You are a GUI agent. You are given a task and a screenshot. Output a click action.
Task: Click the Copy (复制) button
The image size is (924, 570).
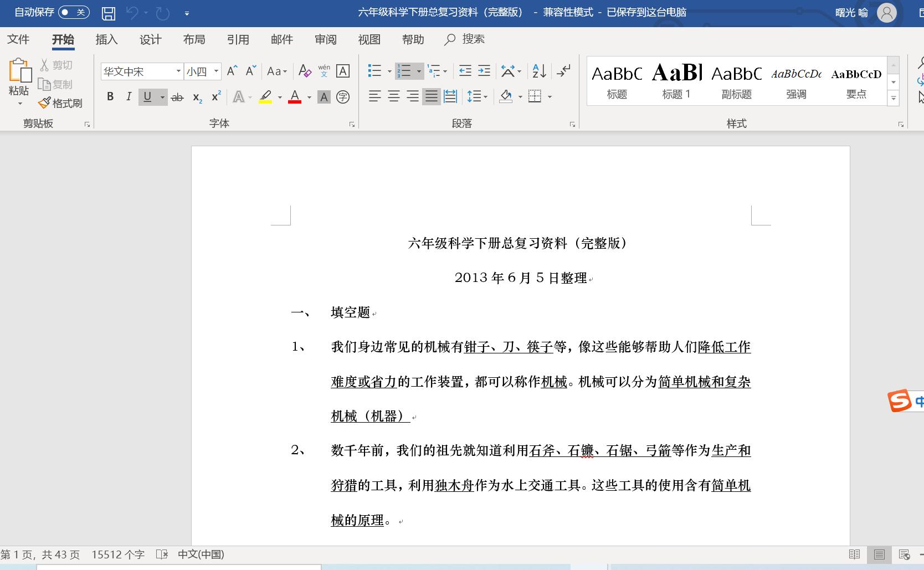pos(55,85)
